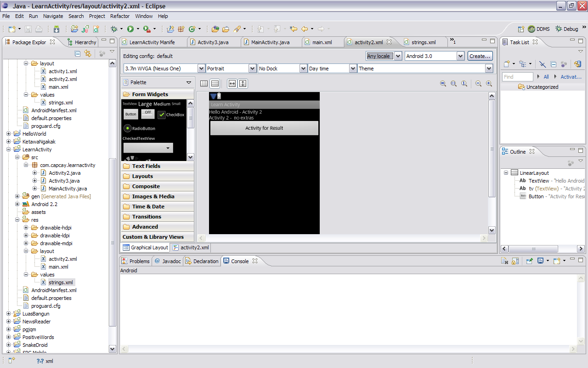
Task: Open the Android 3.0 target dropdown
Action: pos(435,56)
